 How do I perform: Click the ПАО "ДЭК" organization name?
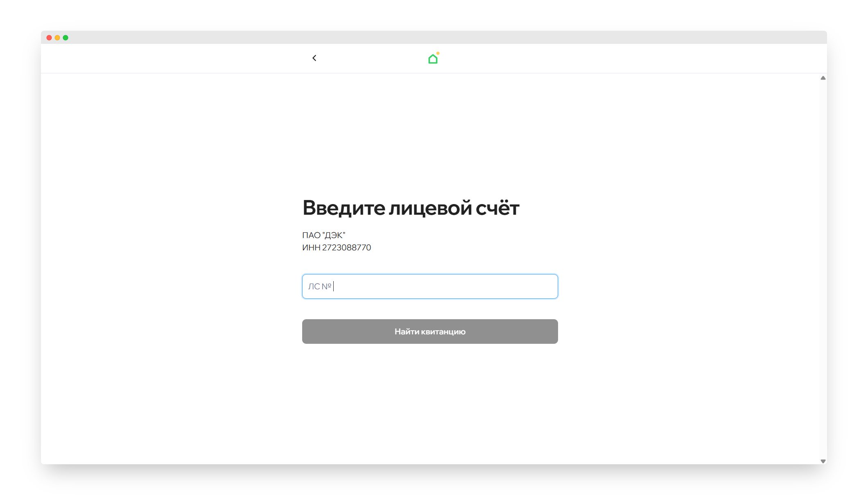(x=323, y=235)
